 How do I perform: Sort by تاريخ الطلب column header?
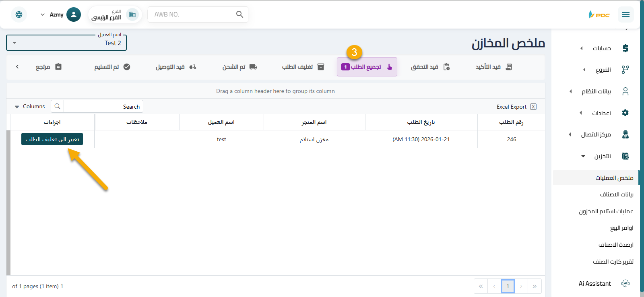coord(421,122)
